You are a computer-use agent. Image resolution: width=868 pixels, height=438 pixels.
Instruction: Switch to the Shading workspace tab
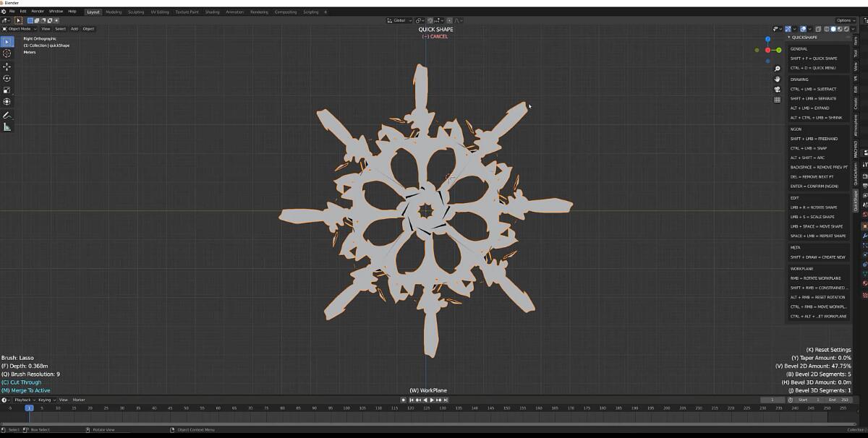(212, 12)
